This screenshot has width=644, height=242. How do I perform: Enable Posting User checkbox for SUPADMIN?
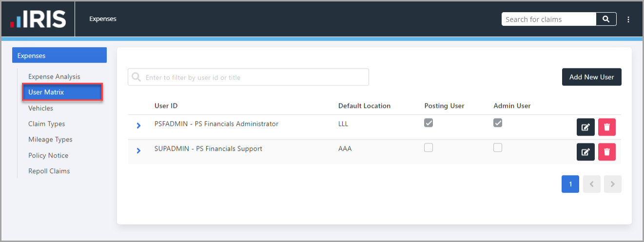click(x=429, y=147)
